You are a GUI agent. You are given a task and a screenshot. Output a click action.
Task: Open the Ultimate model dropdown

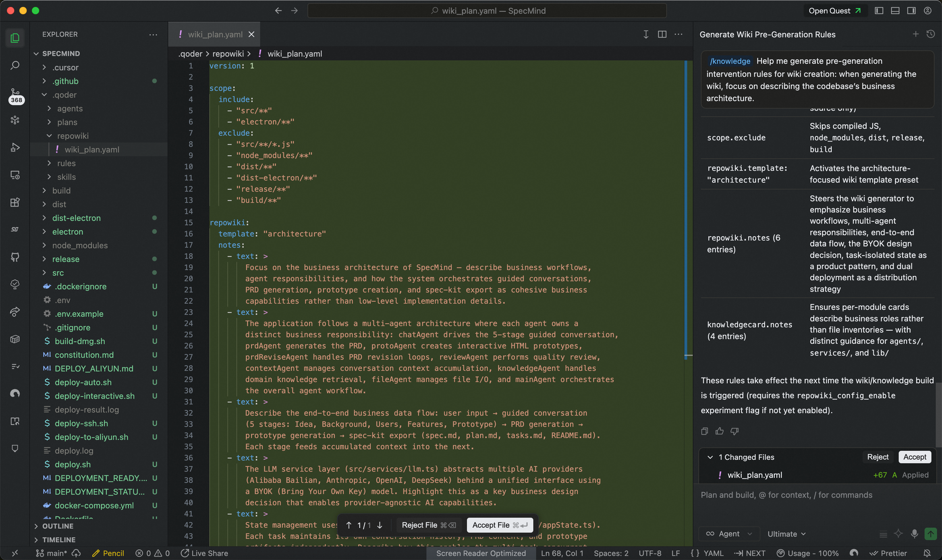coord(787,534)
